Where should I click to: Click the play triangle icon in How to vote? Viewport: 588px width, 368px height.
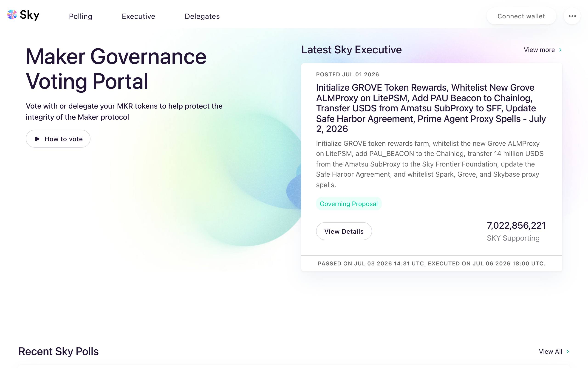[x=37, y=139]
